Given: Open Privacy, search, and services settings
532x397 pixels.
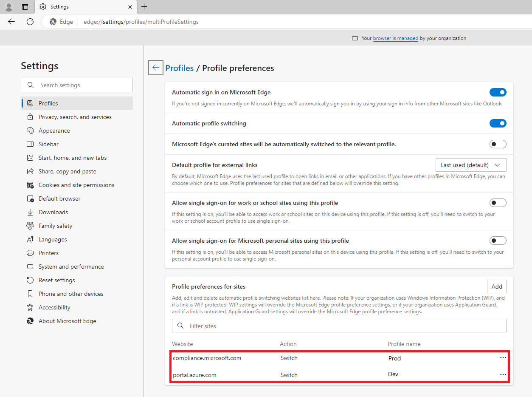Looking at the screenshot, I should tap(75, 117).
